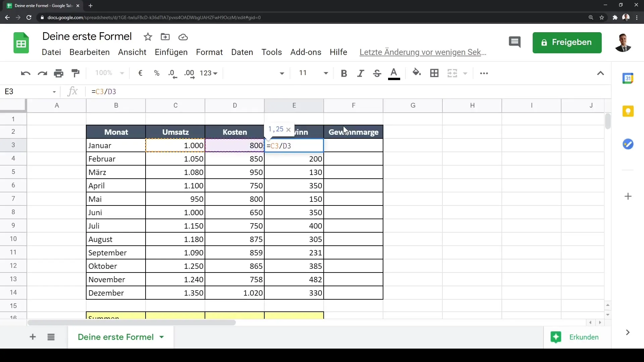Expand the font family dropdown
Image resolution: width=644 pixels, height=362 pixels.
tap(282, 73)
